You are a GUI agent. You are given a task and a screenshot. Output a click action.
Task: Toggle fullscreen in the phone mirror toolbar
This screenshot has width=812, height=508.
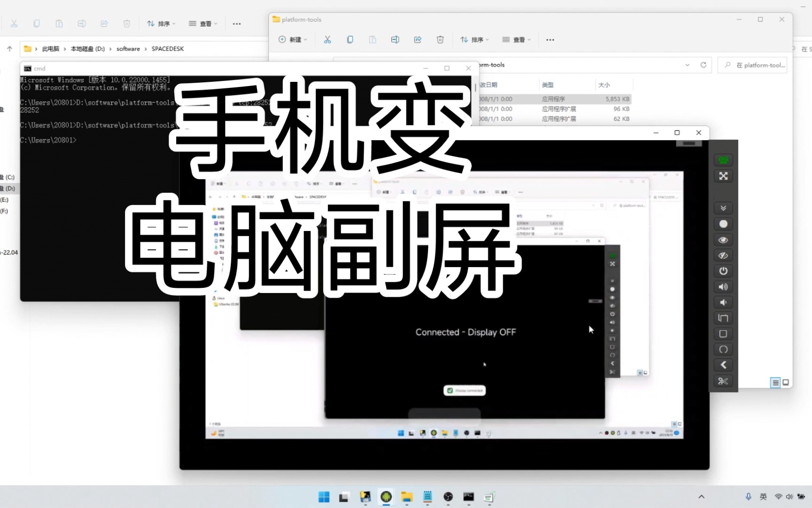pyautogui.click(x=723, y=176)
